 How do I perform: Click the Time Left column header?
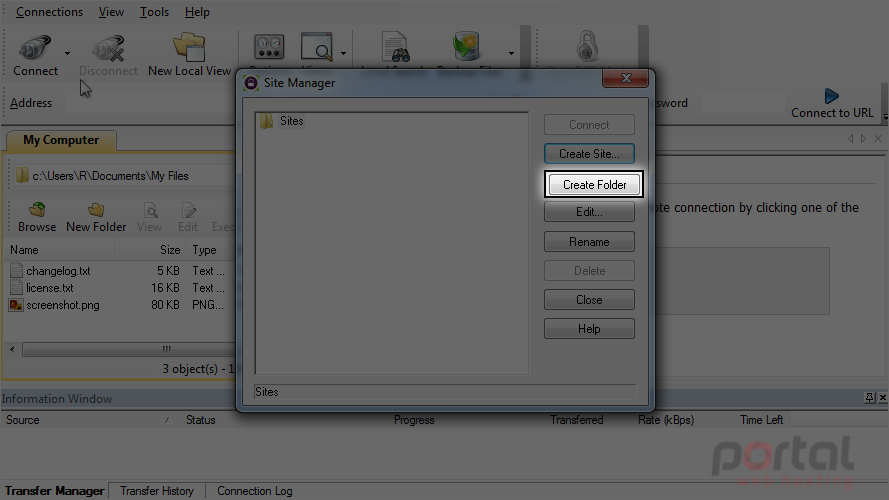coord(761,420)
